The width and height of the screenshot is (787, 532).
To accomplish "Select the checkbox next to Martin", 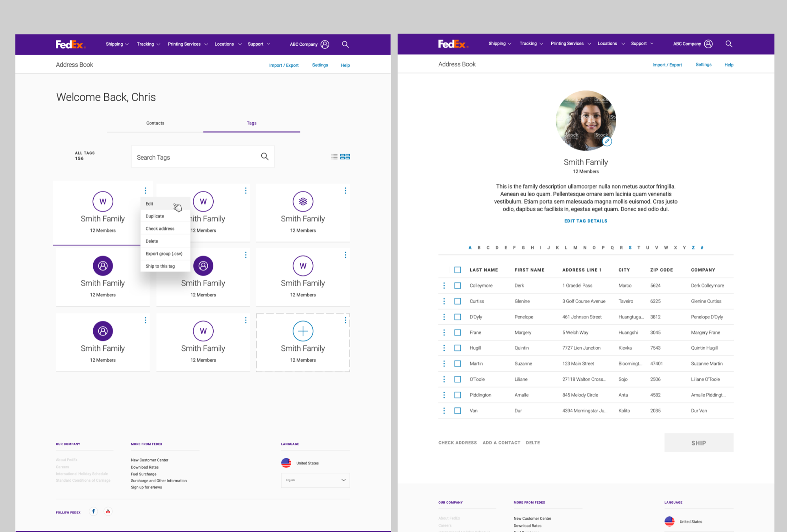I will (x=457, y=364).
